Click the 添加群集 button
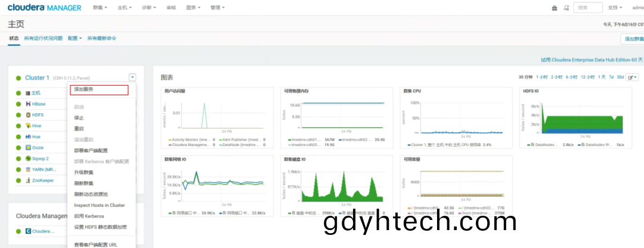The width and height of the screenshot is (644, 248). [x=633, y=39]
